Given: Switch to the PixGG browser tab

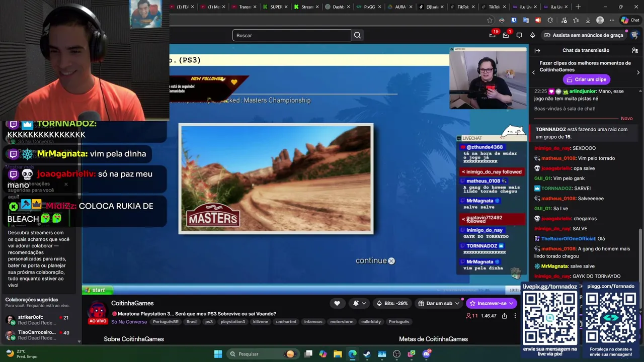Looking at the screenshot, I should pos(369,7).
